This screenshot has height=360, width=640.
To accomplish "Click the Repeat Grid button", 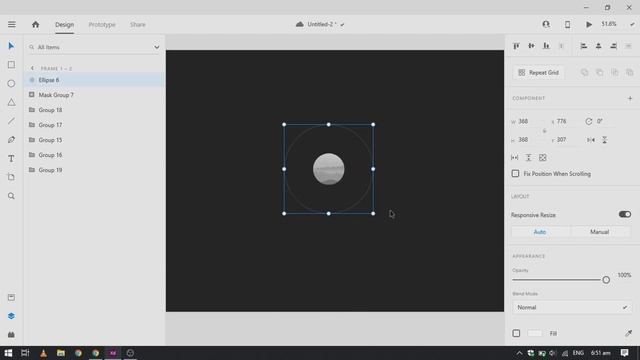I will 539,72.
